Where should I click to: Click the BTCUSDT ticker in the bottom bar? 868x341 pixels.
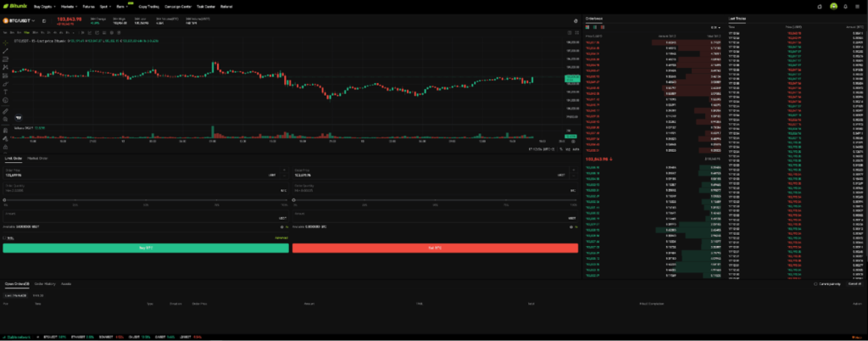[x=55, y=337]
